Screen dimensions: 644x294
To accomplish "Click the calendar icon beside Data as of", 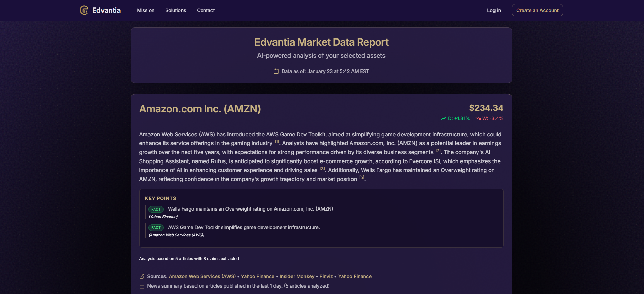I will [276, 71].
